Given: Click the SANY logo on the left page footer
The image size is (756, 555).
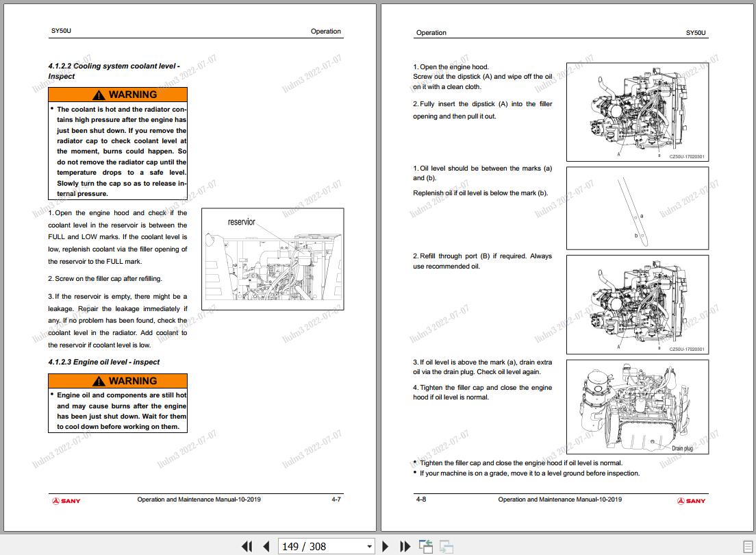Looking at the screenshot, I should (x=66, y=501).
